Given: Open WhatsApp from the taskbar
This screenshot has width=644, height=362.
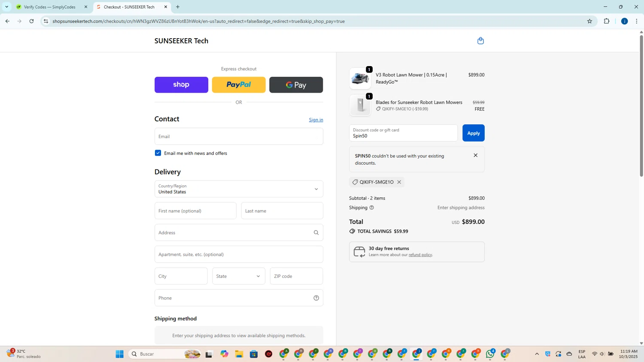Looking at the screenshot, I should click(490, 354).
